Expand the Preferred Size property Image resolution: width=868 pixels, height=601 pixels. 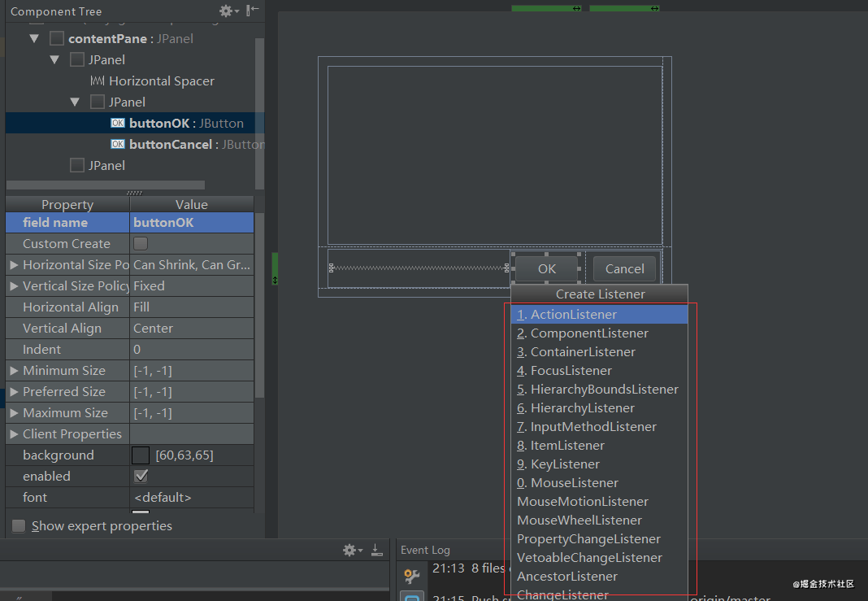pyautogui.click(x=15, y=392)
